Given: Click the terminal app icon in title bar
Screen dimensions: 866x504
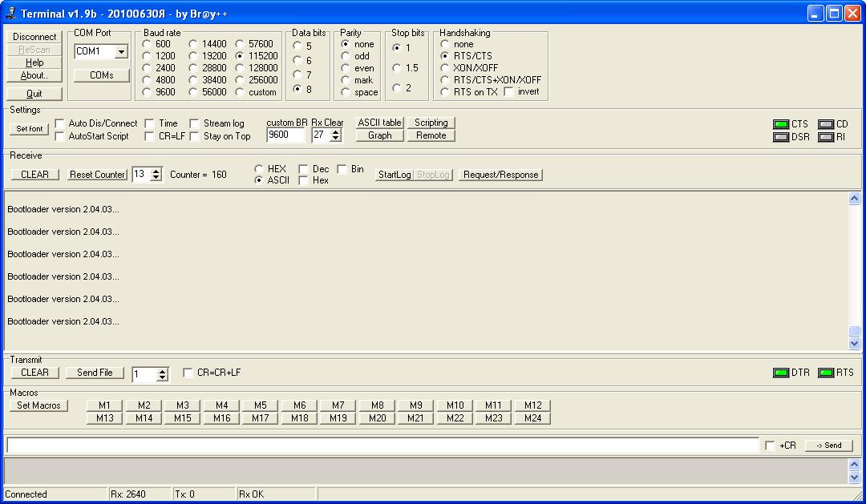Looking at the screenshot, I should pyautogui.click(x=11, y=13).
